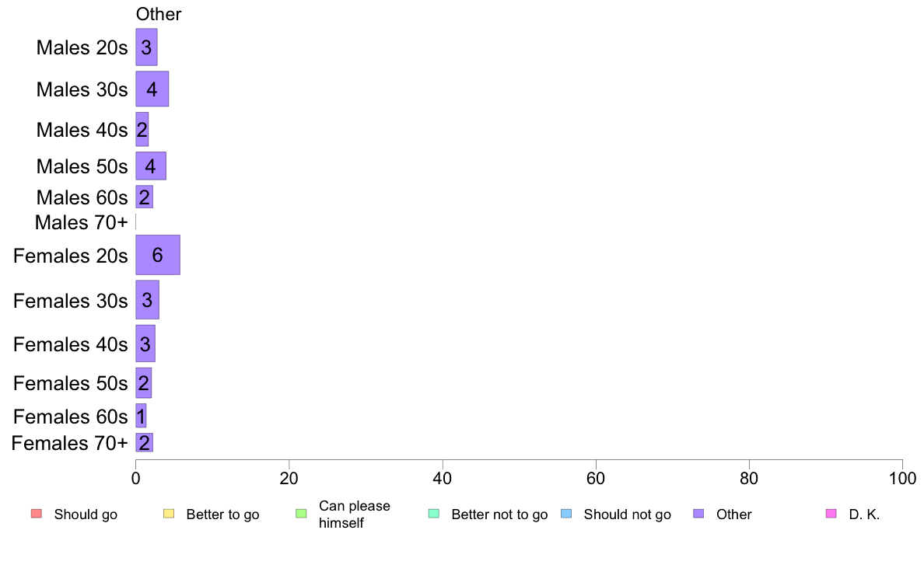The height and width of the screenshot is (572, 924).
Task: Click the Males 30s bar showing 4
Action: (x=152, y=89)
